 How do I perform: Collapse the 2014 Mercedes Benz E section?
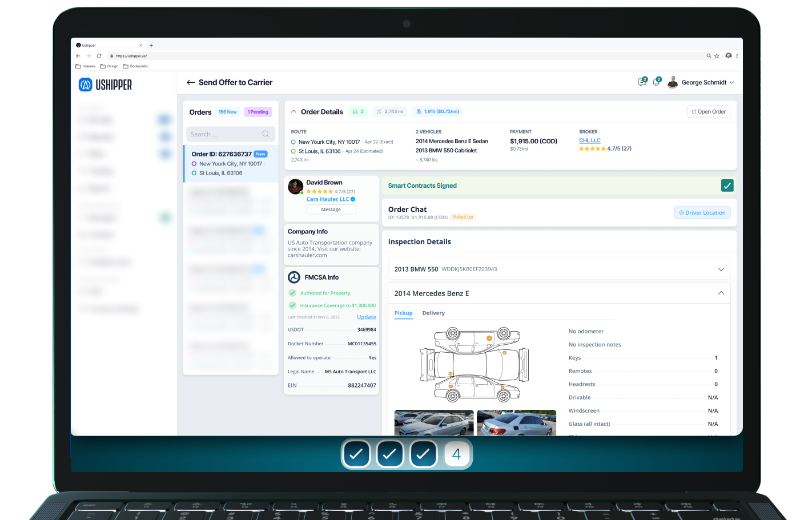(721, 293)
